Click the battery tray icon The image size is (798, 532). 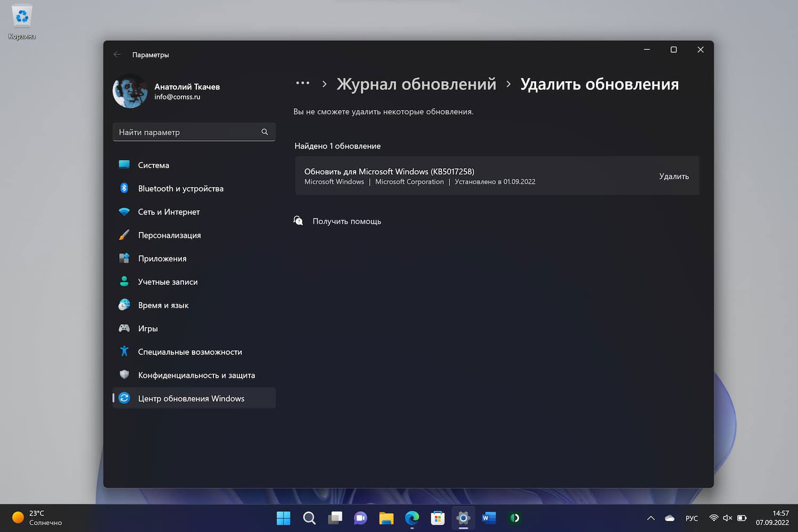click(x=742, y=518)
